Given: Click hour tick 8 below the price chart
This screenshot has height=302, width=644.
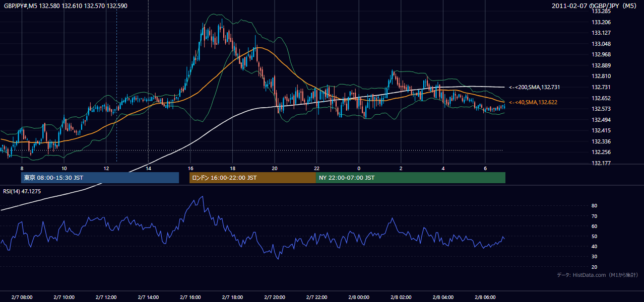Looking at the screenshot, I should tap(22, 168).
